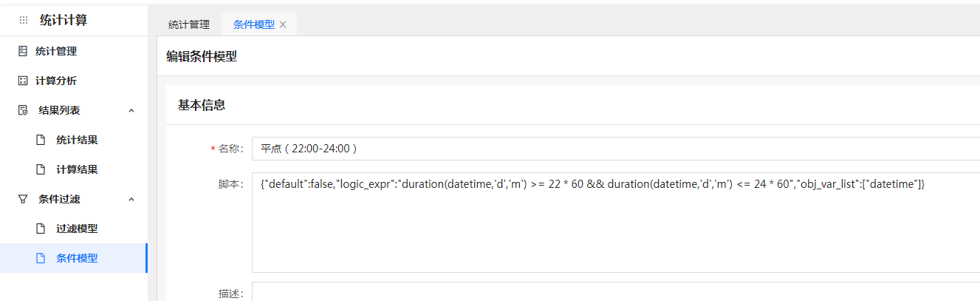Click the file icon beside 统计结果

tap(41, 140)
